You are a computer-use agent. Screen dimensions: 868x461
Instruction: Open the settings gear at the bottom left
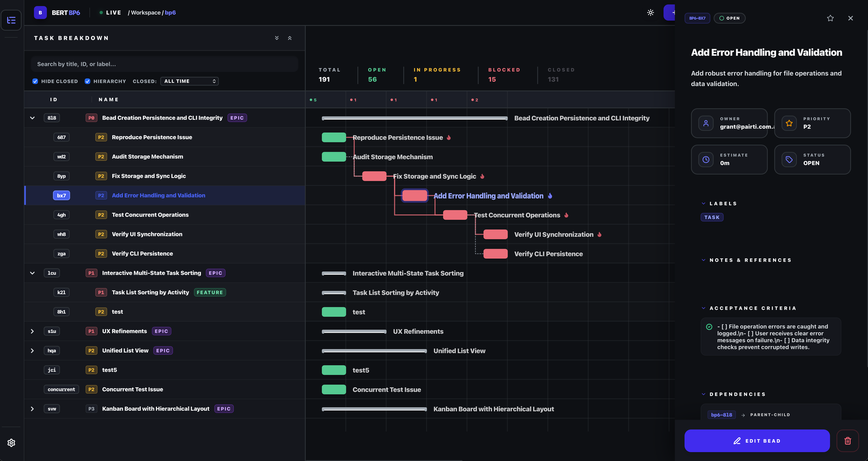(11, 442)
